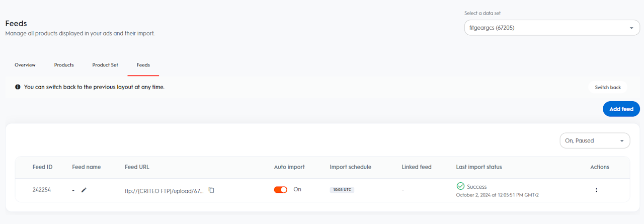Click the truncated FTP feed URL text
The image size is (644, 224).
pyautogui.click(x=165, y=190)
